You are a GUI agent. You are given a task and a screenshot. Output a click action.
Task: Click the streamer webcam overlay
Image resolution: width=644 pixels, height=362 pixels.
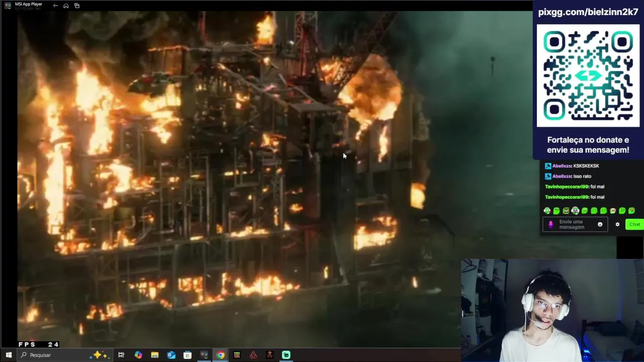click(x=552, y=310)
